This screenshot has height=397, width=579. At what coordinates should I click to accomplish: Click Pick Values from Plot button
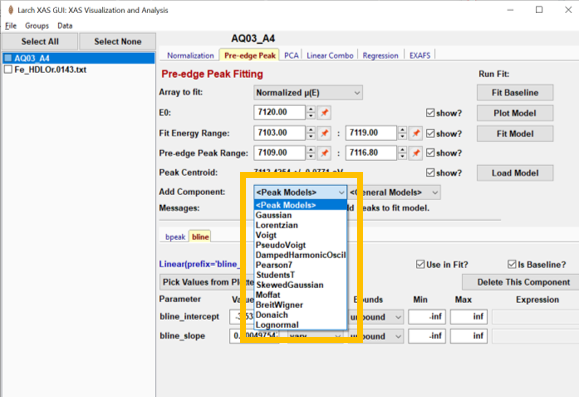[x=208, y=282]
